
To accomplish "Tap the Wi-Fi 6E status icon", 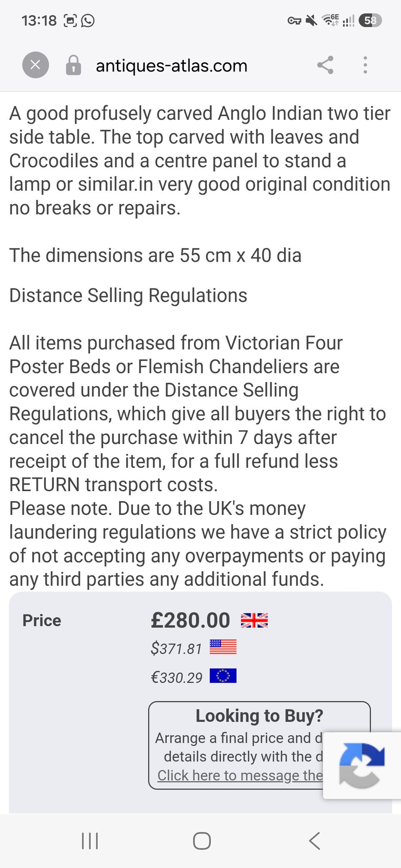I will (x=330, y=20).
